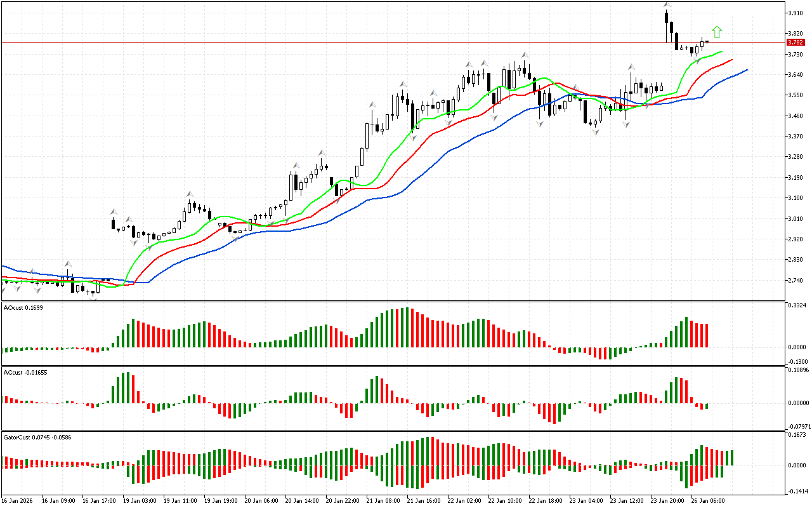
Task: Select the up fractal on the 23 Jan 12:00 spike
Action: [x=631, y=67]
